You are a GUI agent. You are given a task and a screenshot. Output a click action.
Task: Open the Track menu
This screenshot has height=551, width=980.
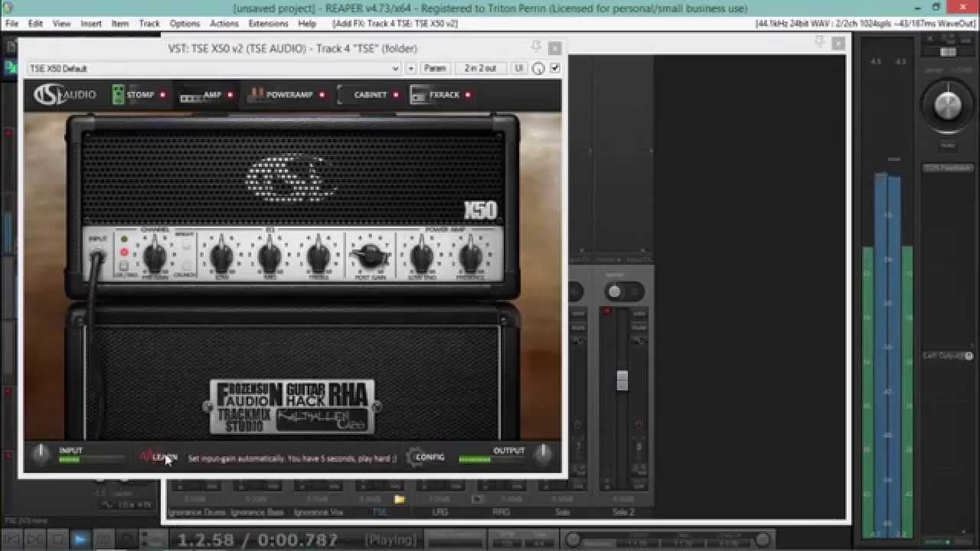(x=149, y=24)
